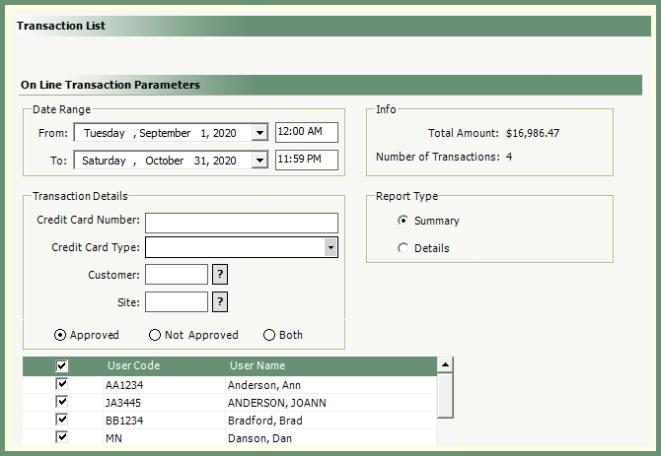Open the To date picker dropdown
The image size is (661, 456).
coord(260,161)
